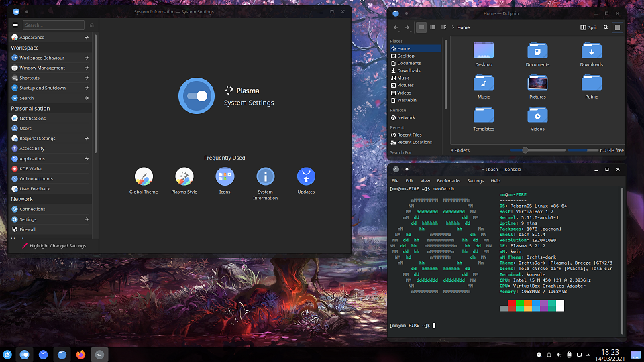Expand the Shortcuts settings category
Viewport: 644px width, 362px height.
pyautogui.click(x=50, y=78)
